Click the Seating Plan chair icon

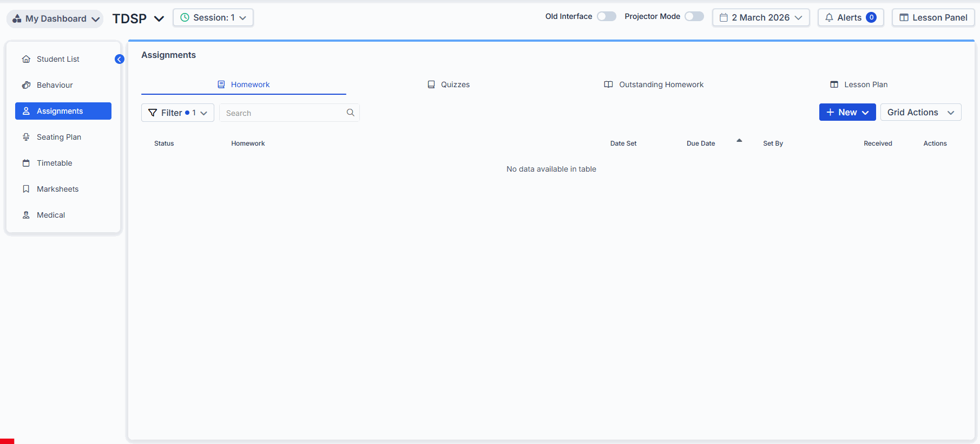click(x=26, y=137)
